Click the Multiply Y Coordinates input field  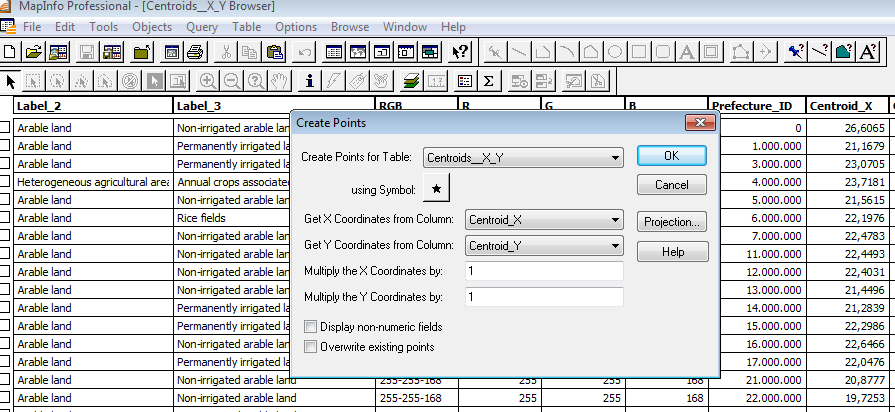(545, 297)
